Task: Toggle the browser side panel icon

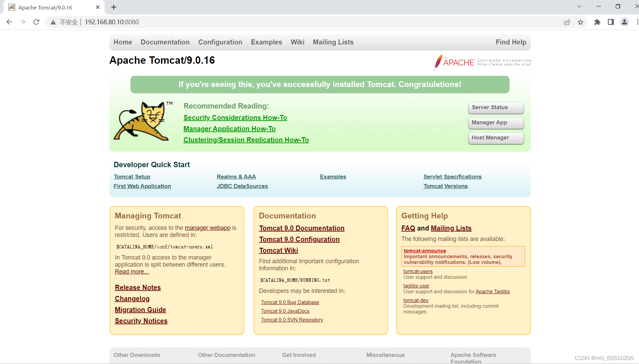Action: point(611,22)
